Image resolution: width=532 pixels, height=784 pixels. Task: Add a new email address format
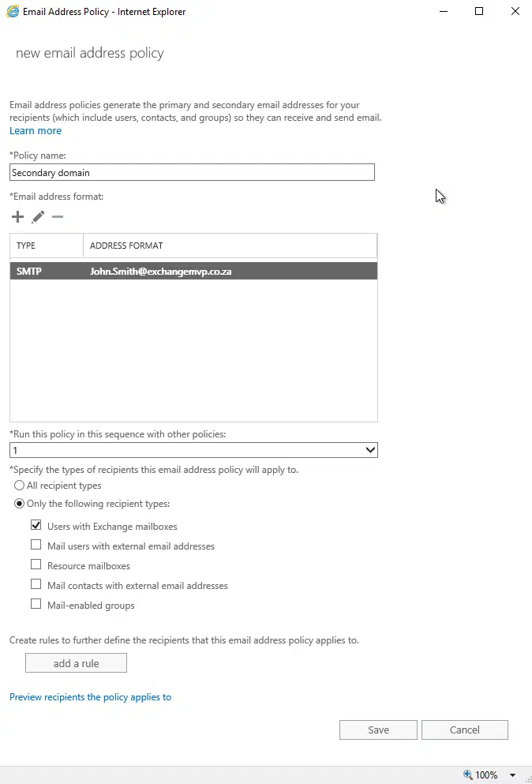point(17,216)
